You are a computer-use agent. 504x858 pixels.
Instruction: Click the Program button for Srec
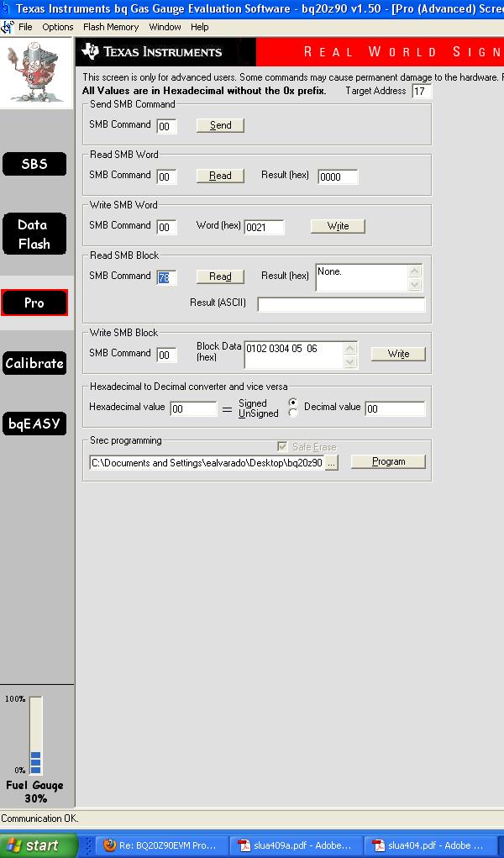tap(389, 462)
